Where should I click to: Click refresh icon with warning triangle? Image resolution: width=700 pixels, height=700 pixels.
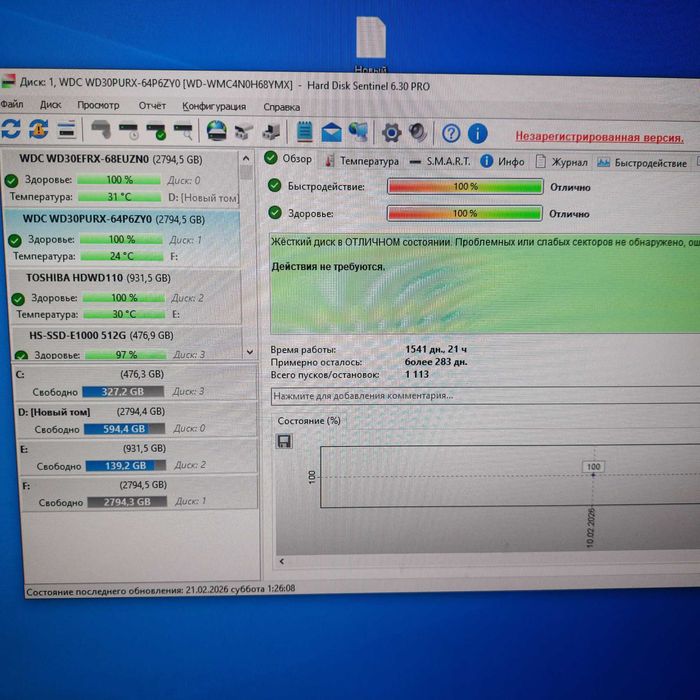click(39, 129)
